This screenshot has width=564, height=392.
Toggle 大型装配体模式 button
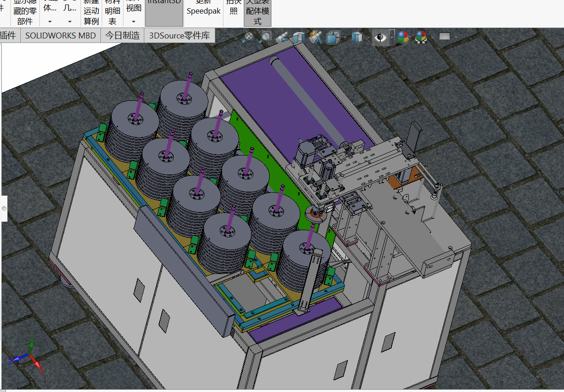(x=257, y=13)
